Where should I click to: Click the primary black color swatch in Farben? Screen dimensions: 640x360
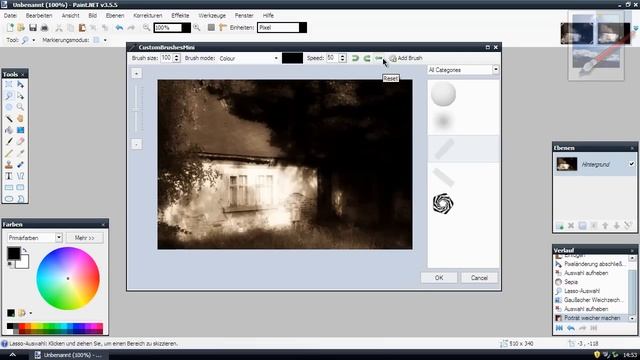pos(13,253)
